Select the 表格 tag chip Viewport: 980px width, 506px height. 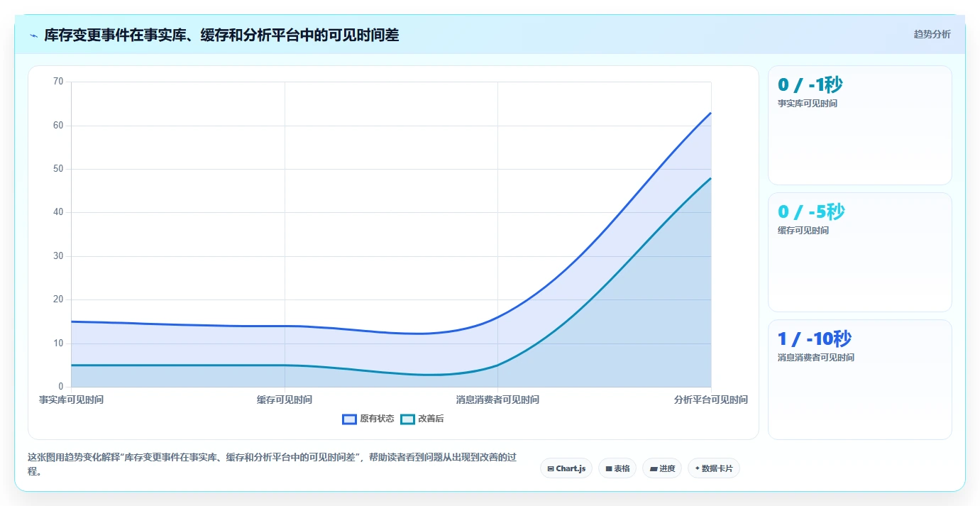click(617, 468)
